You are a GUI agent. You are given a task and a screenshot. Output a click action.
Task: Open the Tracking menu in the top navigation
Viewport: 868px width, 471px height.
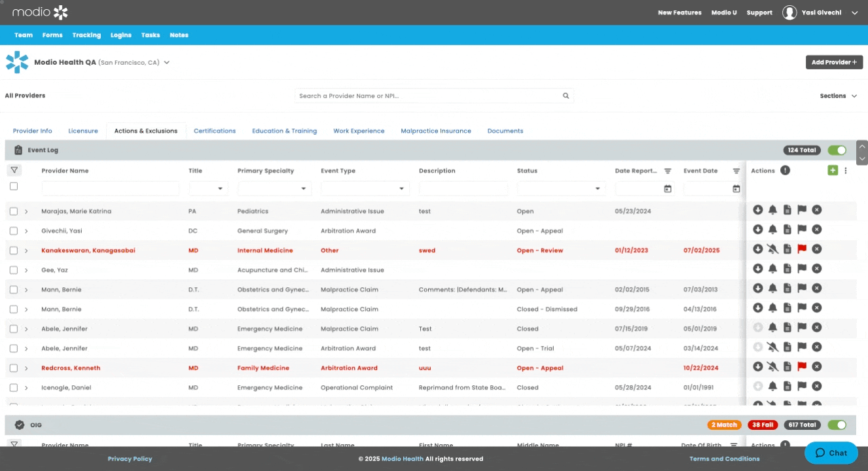coord(86,35)
